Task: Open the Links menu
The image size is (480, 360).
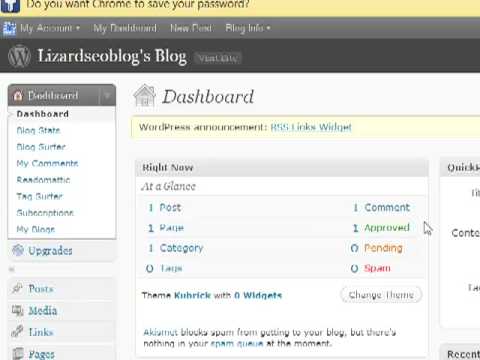Action: click(x=41, y=332)
